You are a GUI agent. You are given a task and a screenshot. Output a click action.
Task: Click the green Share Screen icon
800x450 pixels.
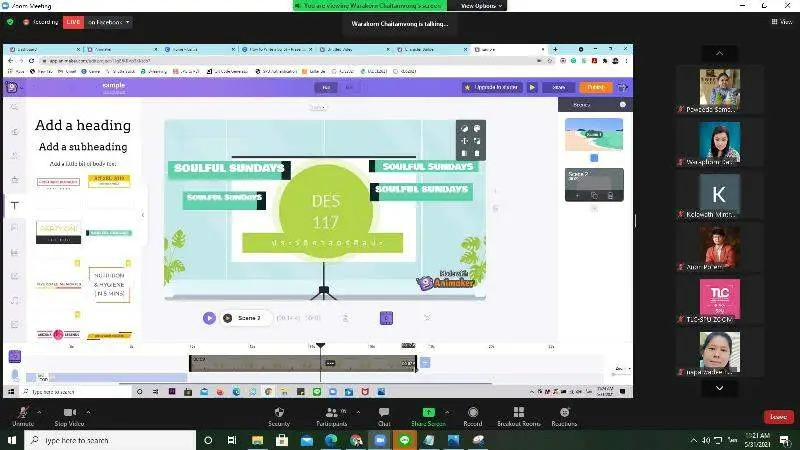[x=428, y=412]
